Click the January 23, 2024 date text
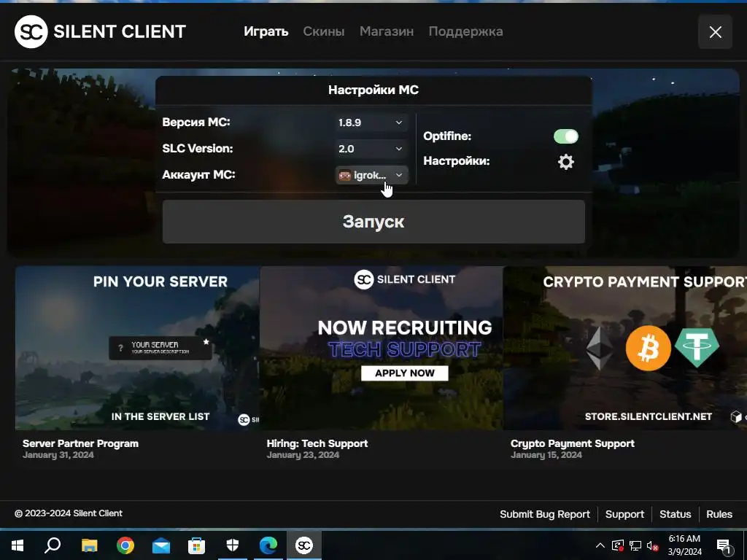Viewport: 747px width, 560px height. [x=303, y=455]
